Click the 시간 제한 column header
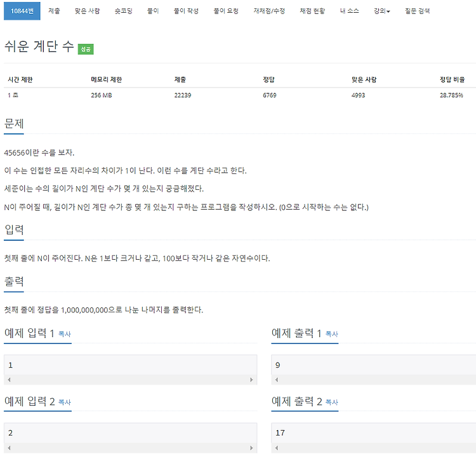The width and height of the screenshot is (476, 456). (x=20, y=79)
